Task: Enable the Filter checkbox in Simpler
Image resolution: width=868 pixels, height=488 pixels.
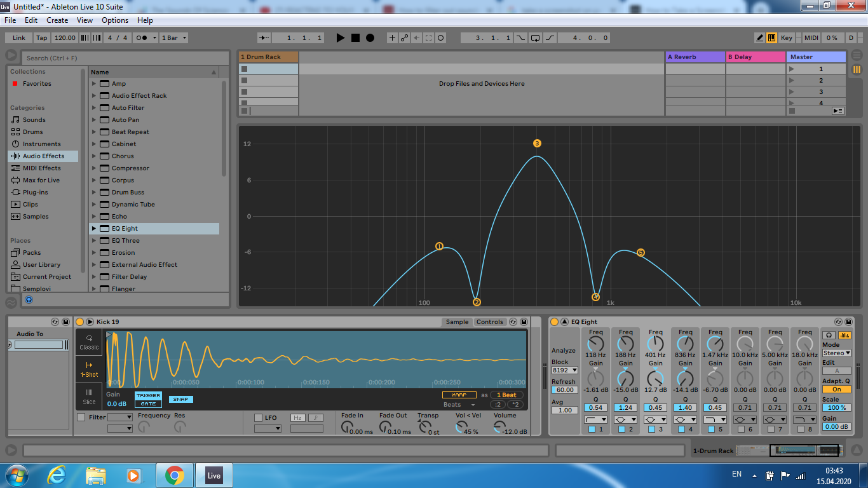Action: point(81,417)
